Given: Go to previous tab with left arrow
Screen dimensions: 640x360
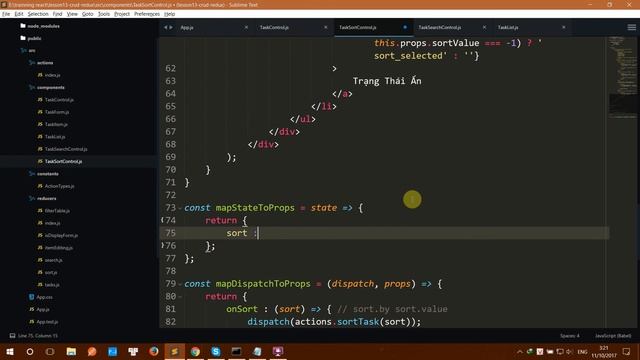Looking at the screenshot, I should [166, 27].
